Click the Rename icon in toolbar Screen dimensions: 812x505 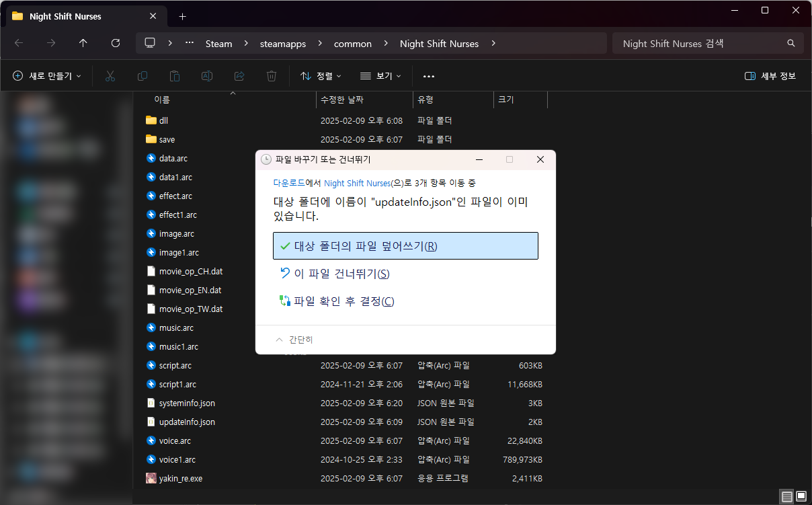coord(207,76)
